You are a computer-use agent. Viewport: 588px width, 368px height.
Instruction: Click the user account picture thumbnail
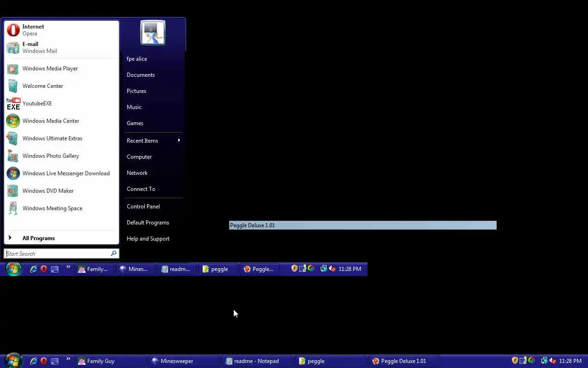[153, 33]
